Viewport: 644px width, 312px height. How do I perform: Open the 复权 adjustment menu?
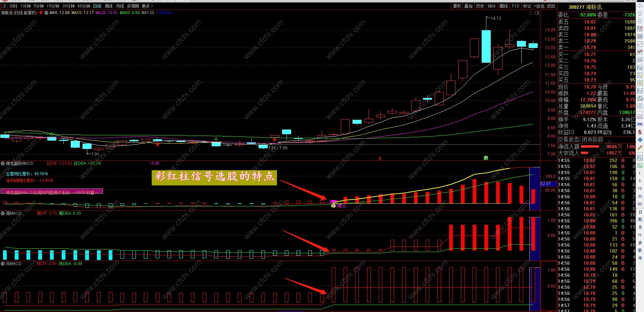[x=457, y=6]
